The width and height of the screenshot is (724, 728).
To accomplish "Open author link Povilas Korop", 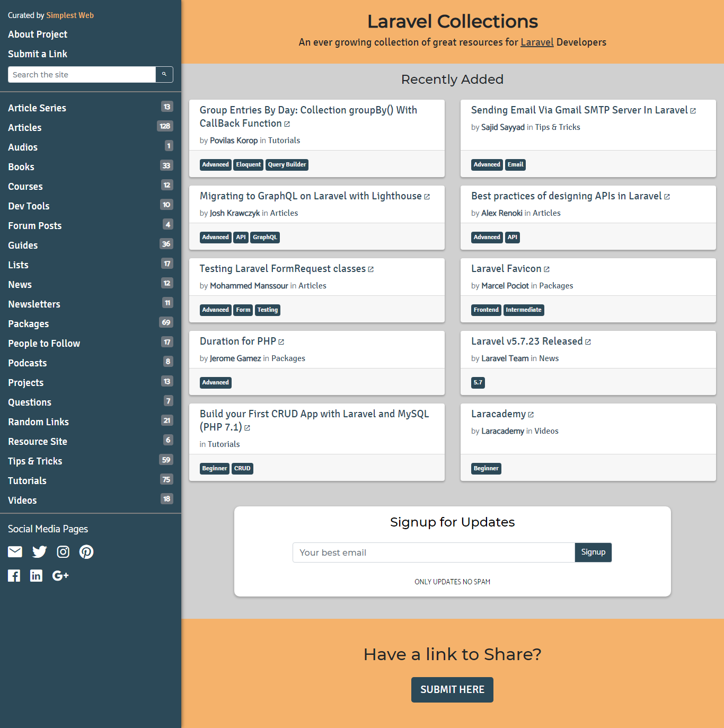I will click(x=234, y=140).
